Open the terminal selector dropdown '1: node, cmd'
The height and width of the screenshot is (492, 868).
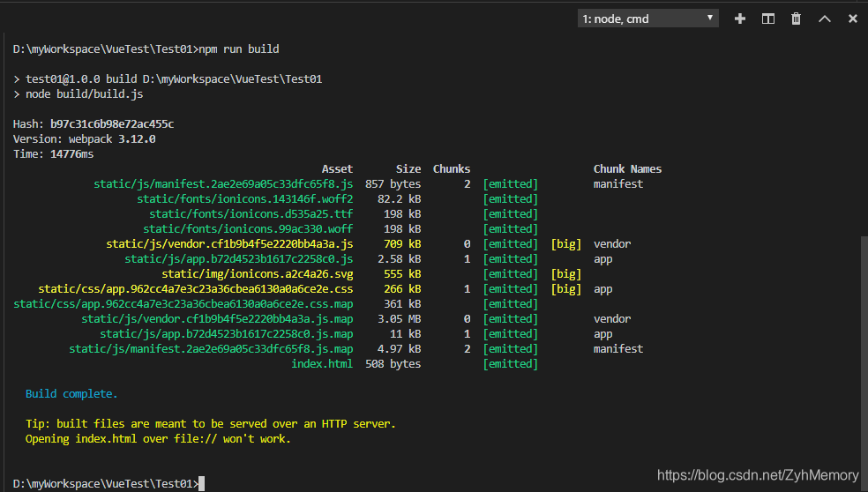point(647,19)
